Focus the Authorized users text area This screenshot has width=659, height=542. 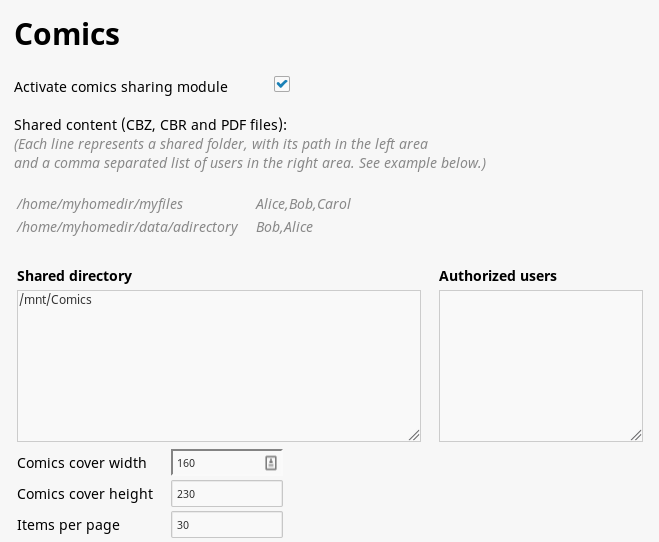point(541,366)
